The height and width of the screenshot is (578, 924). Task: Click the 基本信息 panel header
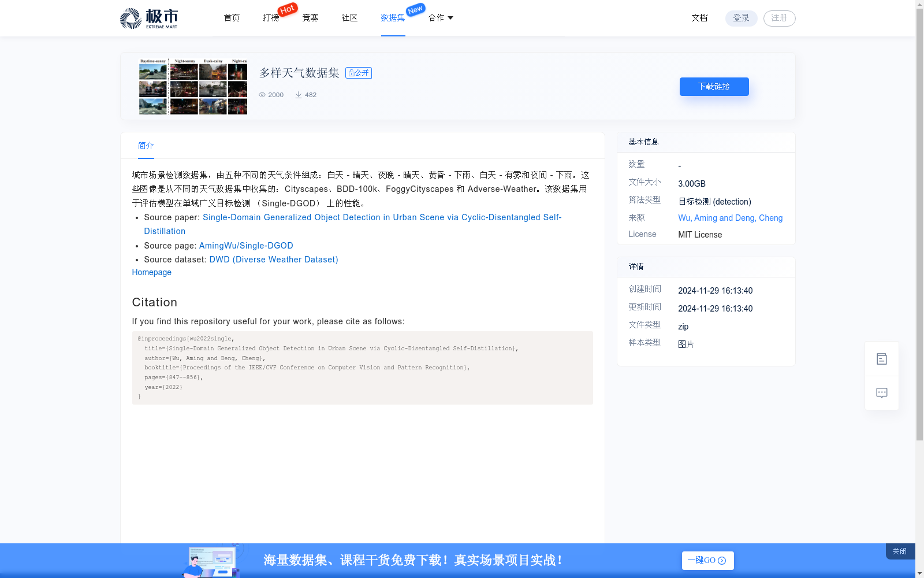[706, 142]
